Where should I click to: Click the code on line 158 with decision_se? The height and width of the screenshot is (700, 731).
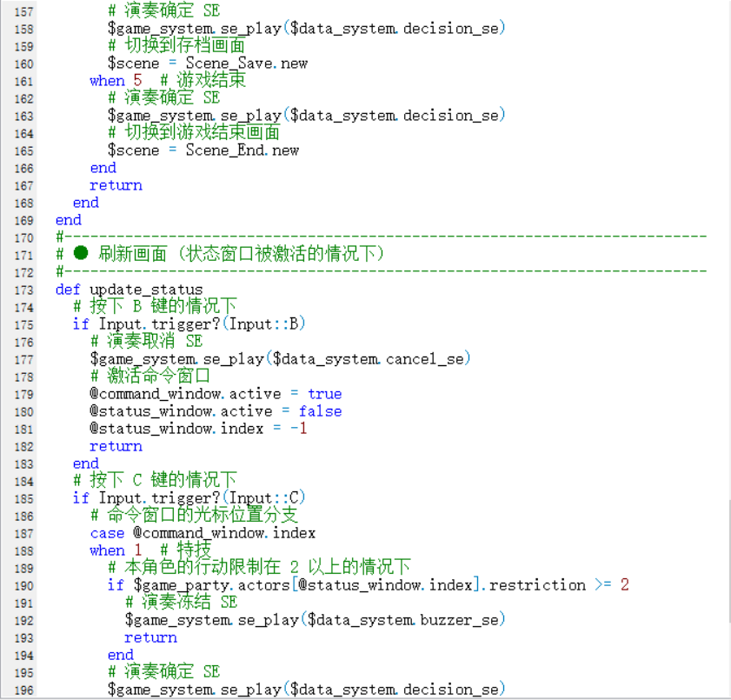coord(306,29)
